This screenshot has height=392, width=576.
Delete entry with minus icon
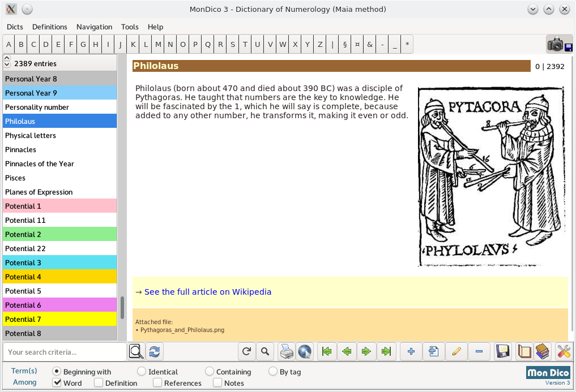(x=479, y=352)
